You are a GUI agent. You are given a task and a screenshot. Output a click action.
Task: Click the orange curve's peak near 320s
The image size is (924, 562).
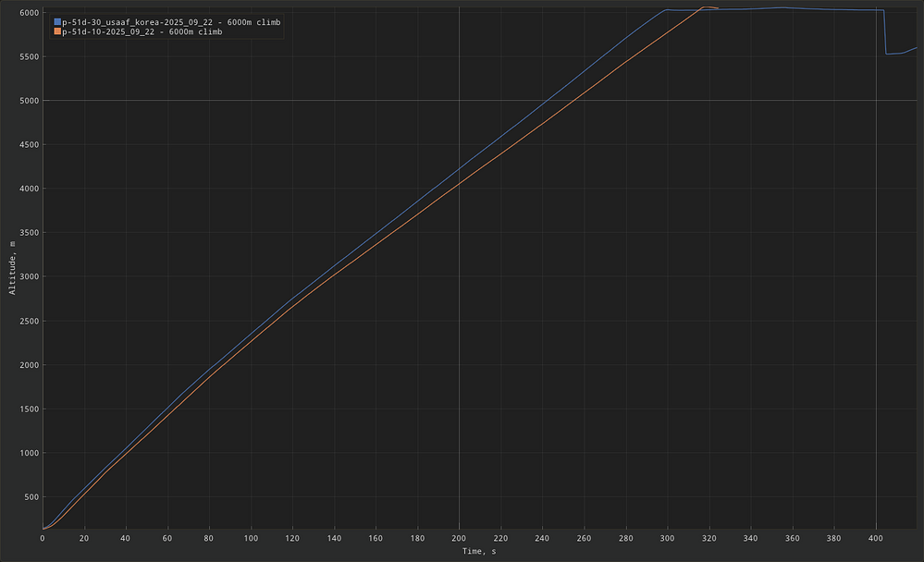tap(705, 7)
